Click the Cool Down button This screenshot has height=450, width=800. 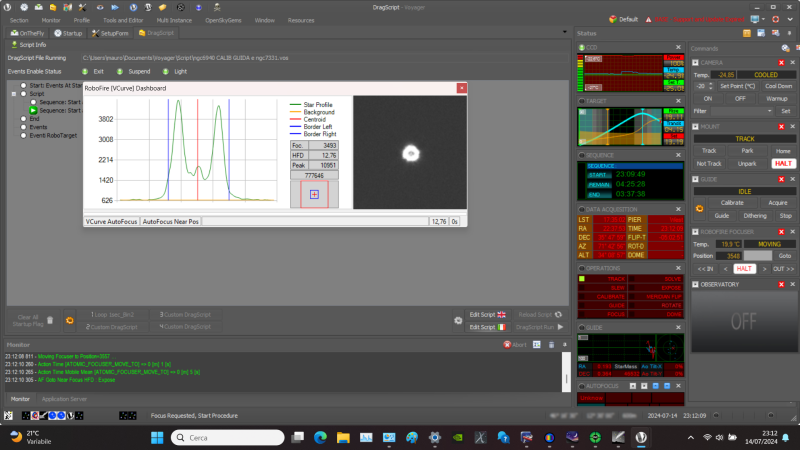[x=778, y=86]
